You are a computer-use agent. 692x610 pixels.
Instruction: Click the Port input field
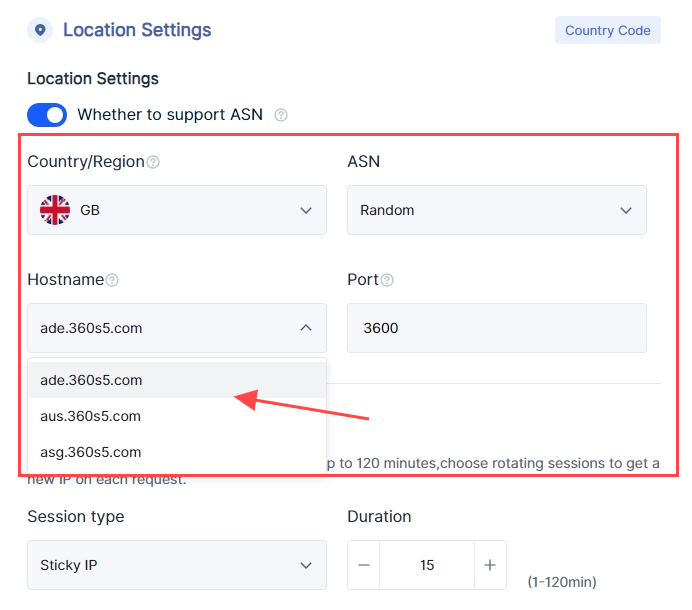tap(496, 328)
